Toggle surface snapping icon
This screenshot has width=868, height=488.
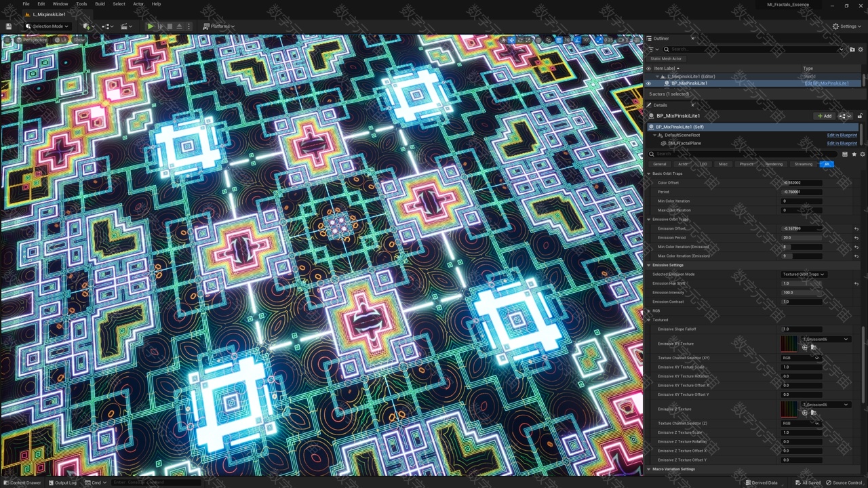tap(549, 40)
